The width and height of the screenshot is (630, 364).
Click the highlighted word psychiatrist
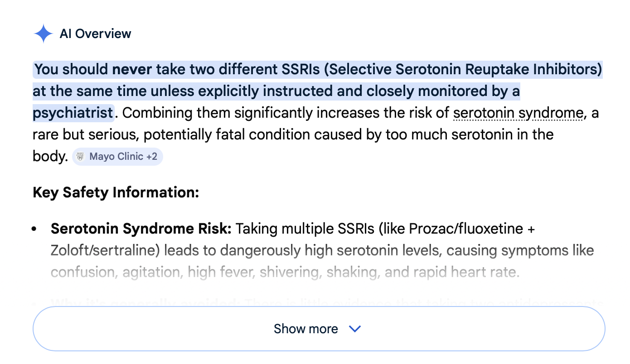pos(73,113)
